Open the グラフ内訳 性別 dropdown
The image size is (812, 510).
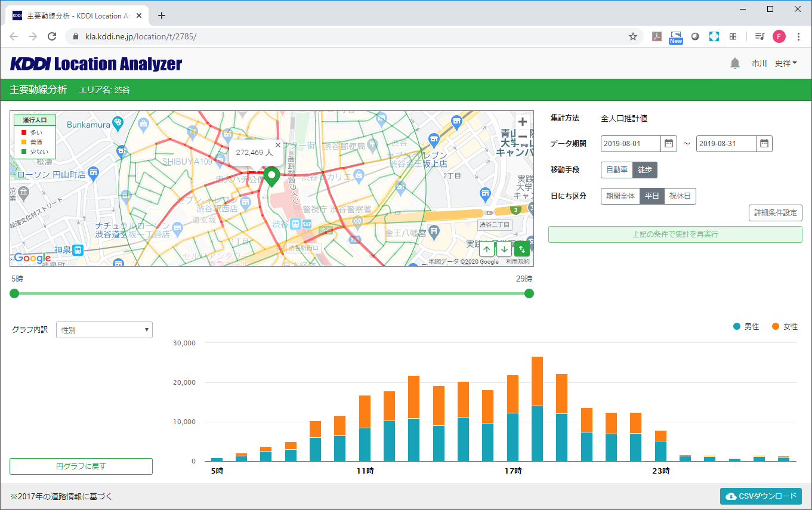coord(104,330)
